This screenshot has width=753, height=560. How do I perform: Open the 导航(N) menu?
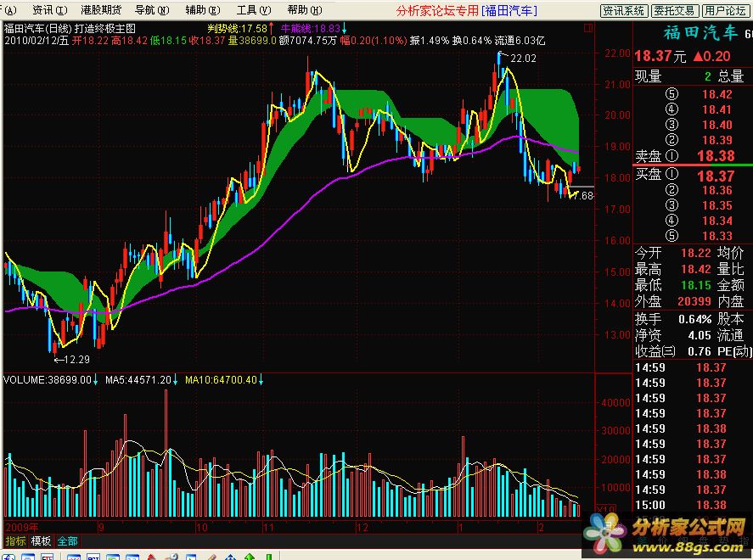(152, 10)
